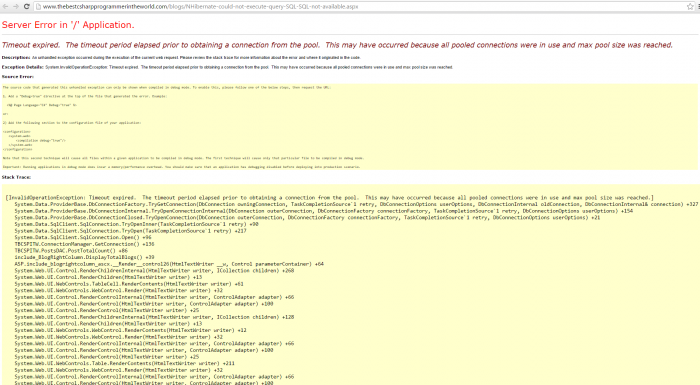Click the SqlConnection.TryOpen +217 line
Screen dimensions: 700x385
(x=131, y=231)
